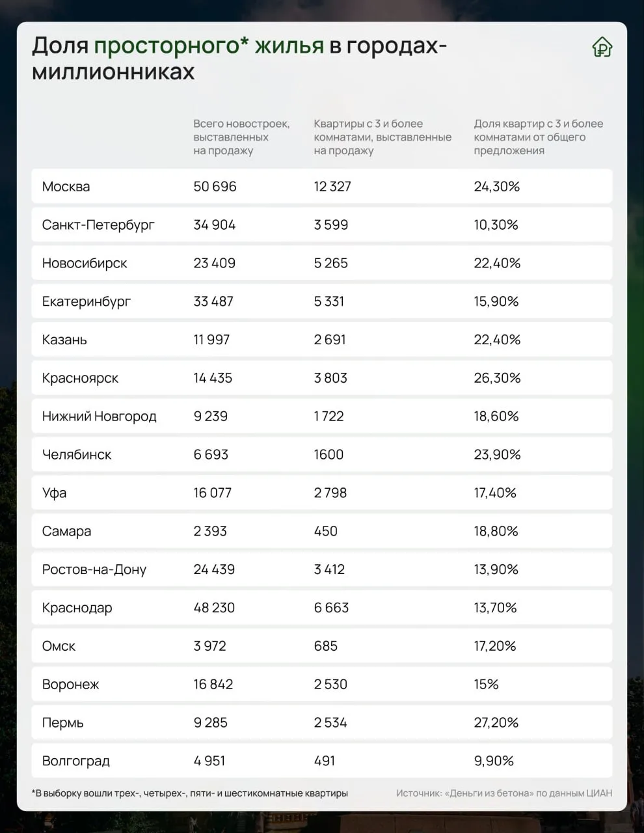Click Челябинск apartments count 1600

click(329, 455)
